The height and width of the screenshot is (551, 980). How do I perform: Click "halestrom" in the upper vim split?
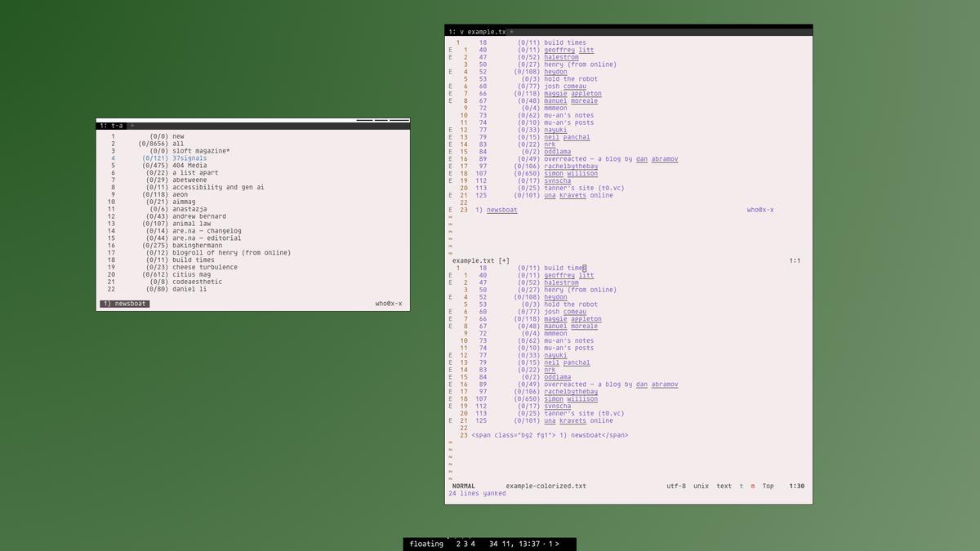[x=562, y=57]
